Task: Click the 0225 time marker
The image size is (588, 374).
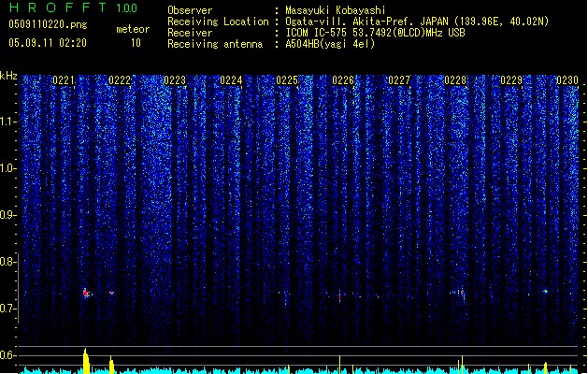Action: [287, 80]
